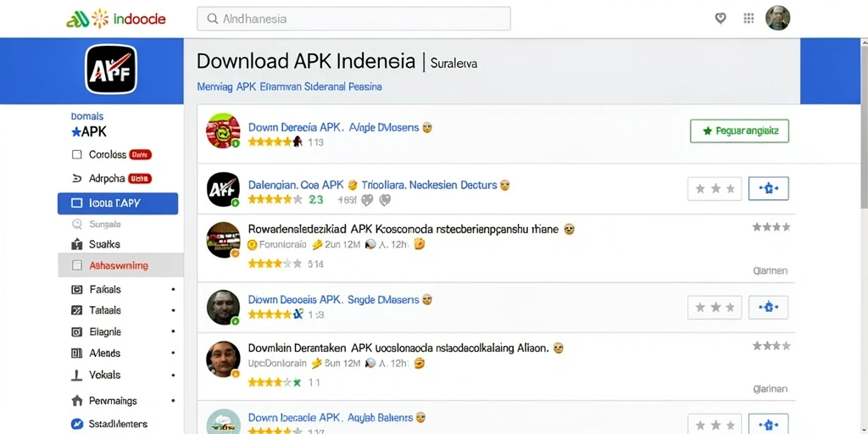Click the avatar in Dovmlain Derantaken row
The image size is (868, 434).
[x=223, y=359]
